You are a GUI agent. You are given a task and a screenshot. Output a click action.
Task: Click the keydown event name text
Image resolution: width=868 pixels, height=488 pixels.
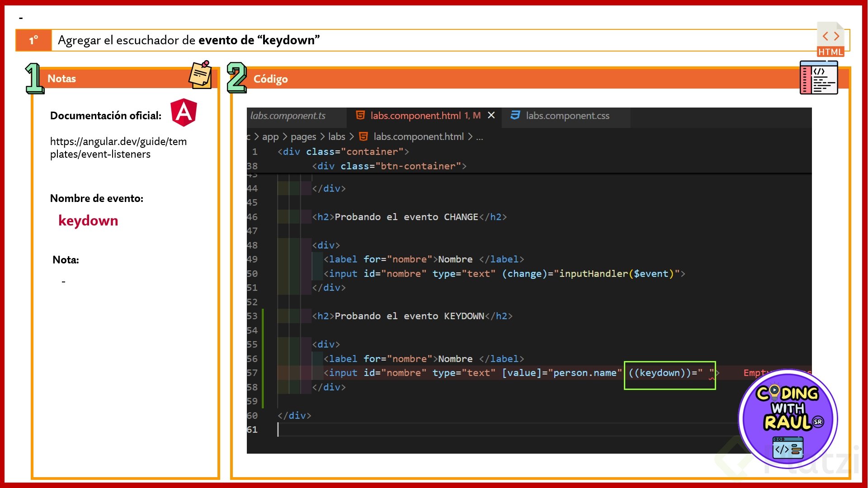[x=88, y=221]
